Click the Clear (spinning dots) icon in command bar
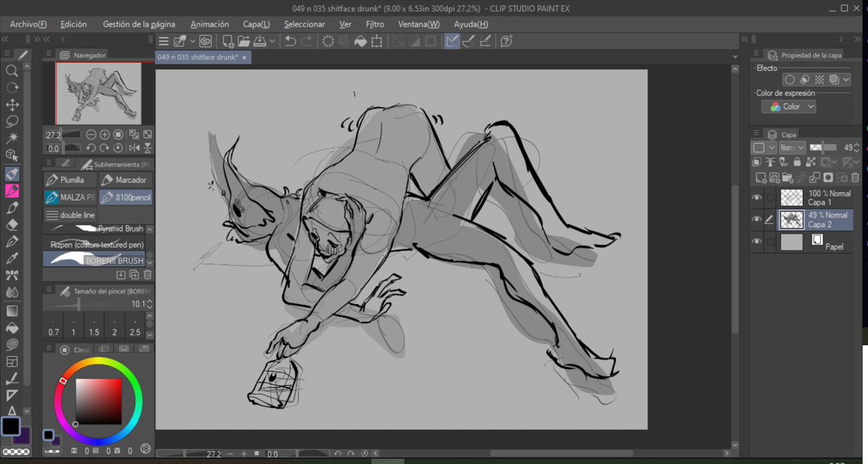This screenshot has width=868, height=464. click(328, 41)
